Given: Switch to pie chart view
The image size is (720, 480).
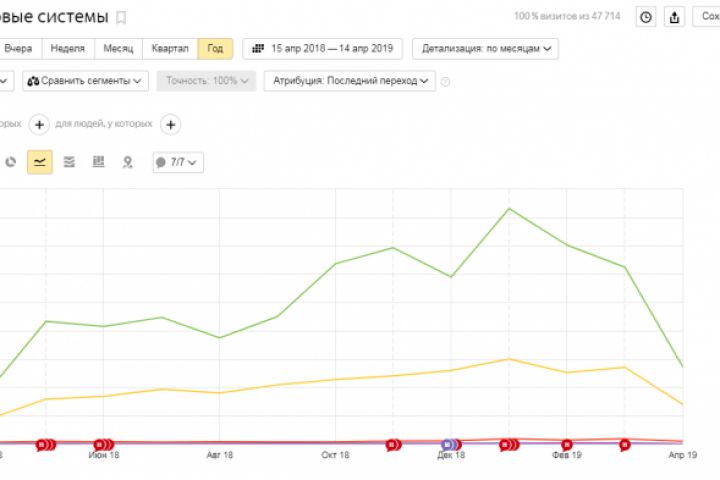Looking at the screenshot, I should click(x=11, y=161).
